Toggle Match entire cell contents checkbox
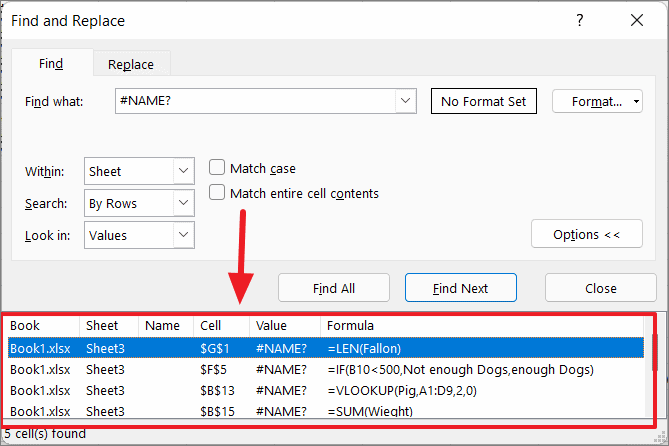 [x=217, y=193]
